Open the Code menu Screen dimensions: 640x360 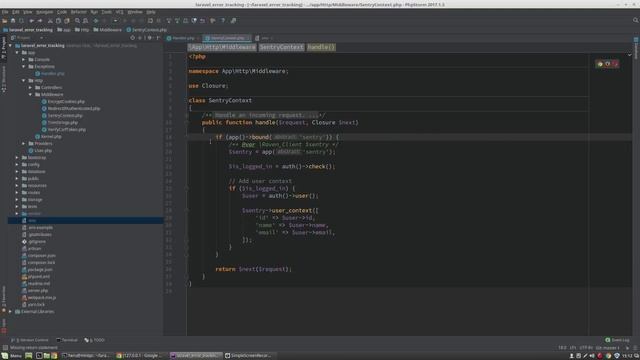point(62,12)
